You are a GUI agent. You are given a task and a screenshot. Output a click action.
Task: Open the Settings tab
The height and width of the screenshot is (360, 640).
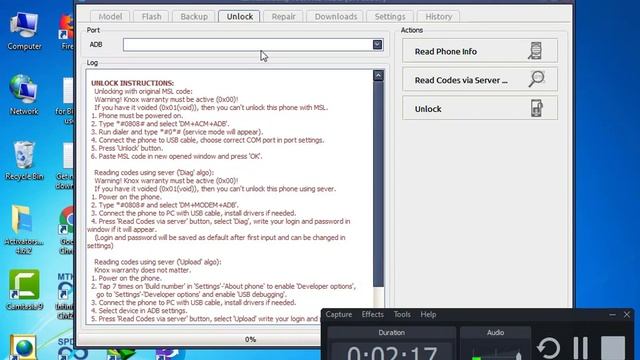point(390,16)
